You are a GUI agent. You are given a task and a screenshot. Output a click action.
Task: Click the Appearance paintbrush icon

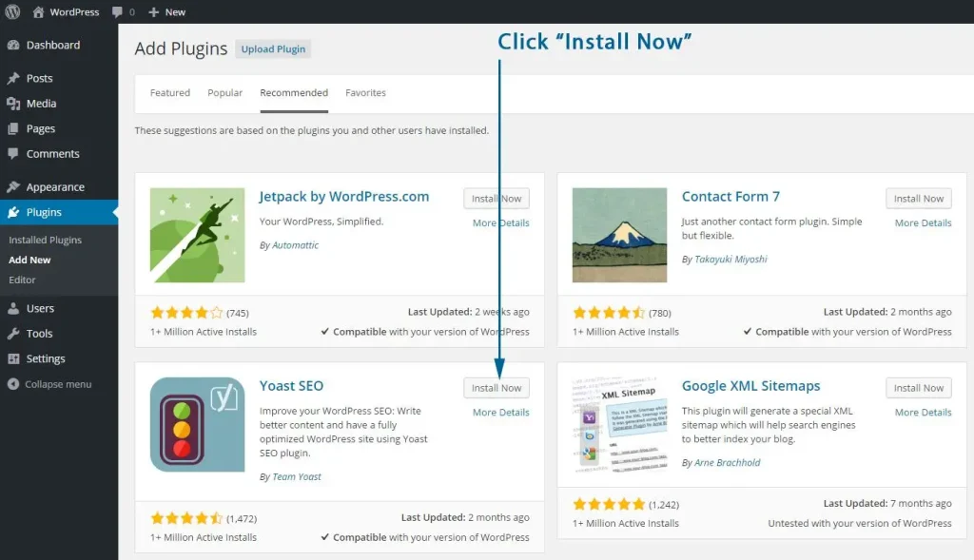point(13,187)
